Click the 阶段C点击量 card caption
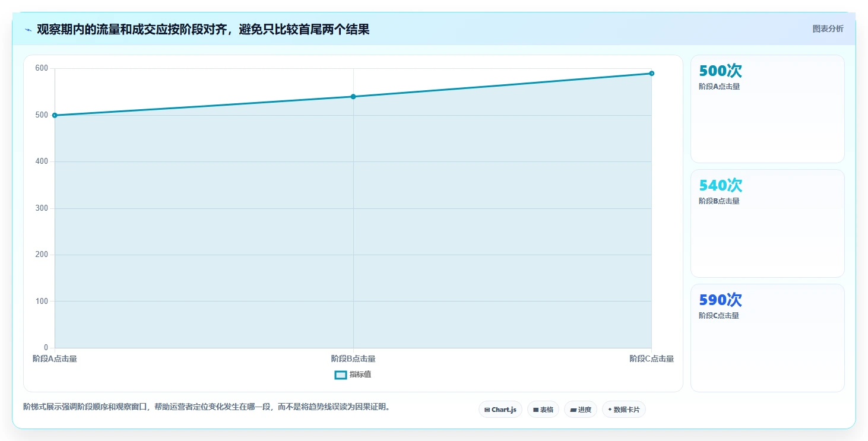 (719, 316)
